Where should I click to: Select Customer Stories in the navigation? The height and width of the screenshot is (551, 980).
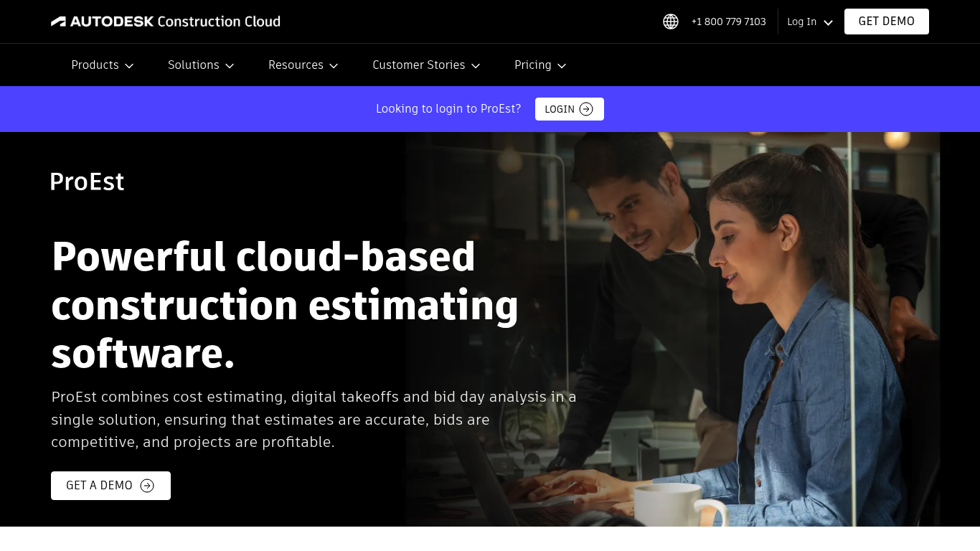(x=418, y=65)
